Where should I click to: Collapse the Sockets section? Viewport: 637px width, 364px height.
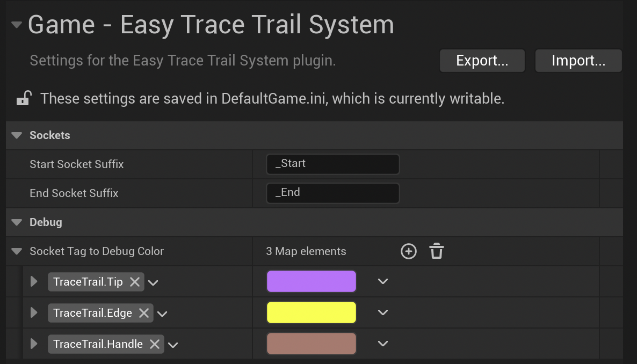[x=17, y=135]
